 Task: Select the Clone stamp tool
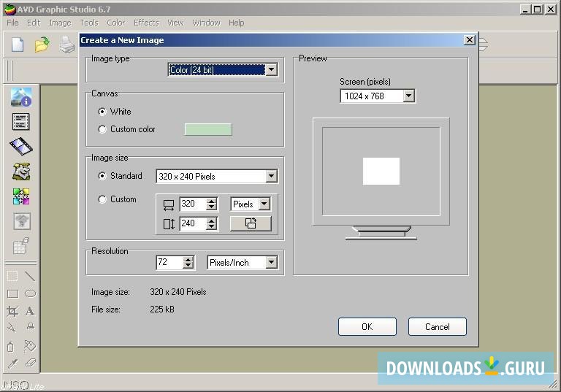pos(31,326)
